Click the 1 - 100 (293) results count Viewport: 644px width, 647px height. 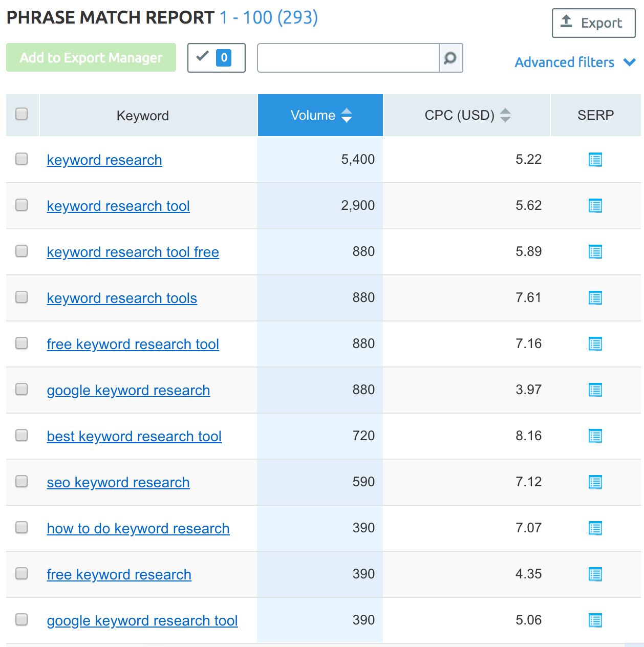(x=269, y=17)
